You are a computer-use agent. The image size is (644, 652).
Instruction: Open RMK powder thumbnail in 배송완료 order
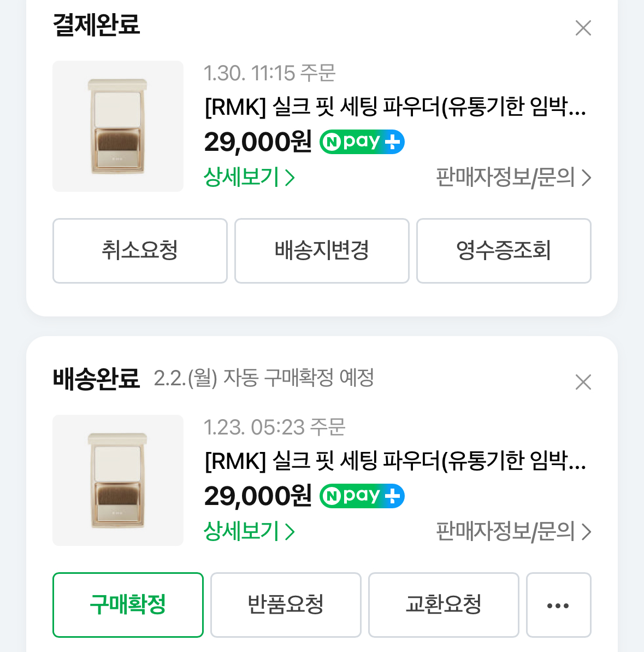(x=118, y=480)
